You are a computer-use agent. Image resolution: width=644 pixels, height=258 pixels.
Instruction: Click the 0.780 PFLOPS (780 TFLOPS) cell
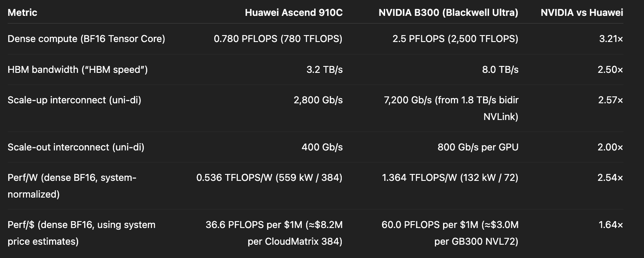[x=278, y=39]
